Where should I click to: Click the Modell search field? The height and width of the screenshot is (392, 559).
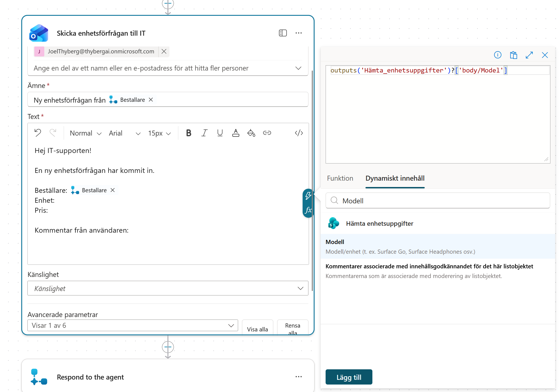click(438, 201)
